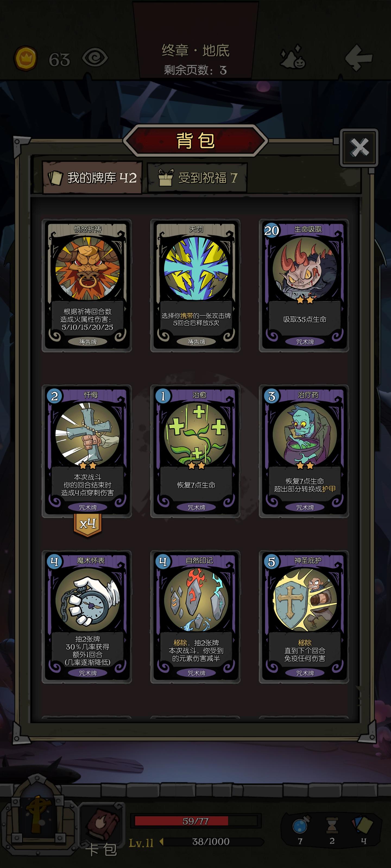Click the gold crown coin icon
This screenshot has width=391, height=868.
click(25, 59)
